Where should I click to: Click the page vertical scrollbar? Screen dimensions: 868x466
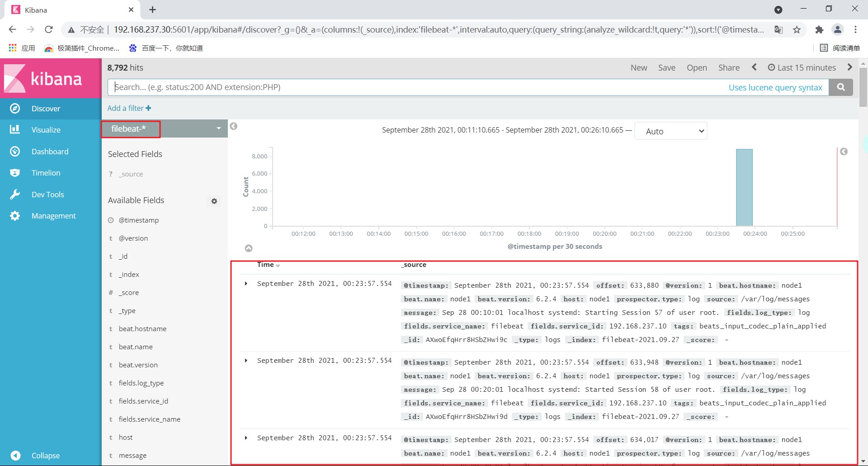pyautogui.click(x=863, y=87)
